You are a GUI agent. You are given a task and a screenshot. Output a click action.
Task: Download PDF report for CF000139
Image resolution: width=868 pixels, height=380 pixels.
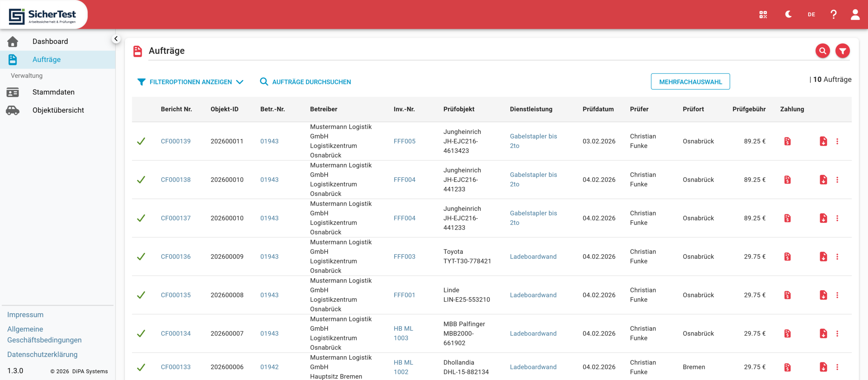(823, 141)
